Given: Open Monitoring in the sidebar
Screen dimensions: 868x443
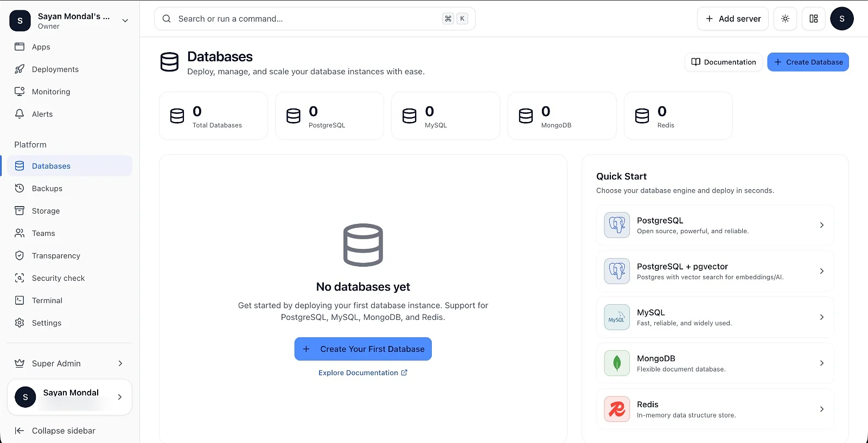Looking at the screenshot, I should [69, 92].
